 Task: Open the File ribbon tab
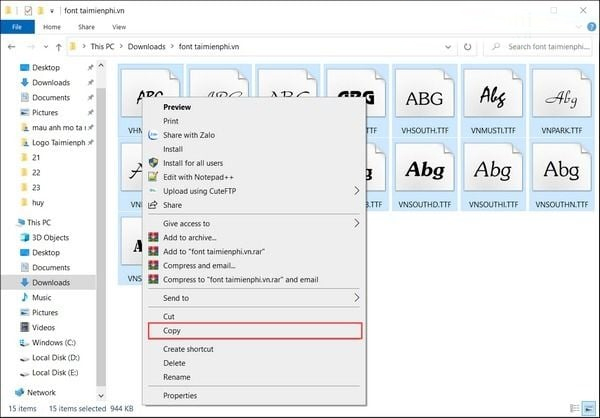click(x=17, y=27)
